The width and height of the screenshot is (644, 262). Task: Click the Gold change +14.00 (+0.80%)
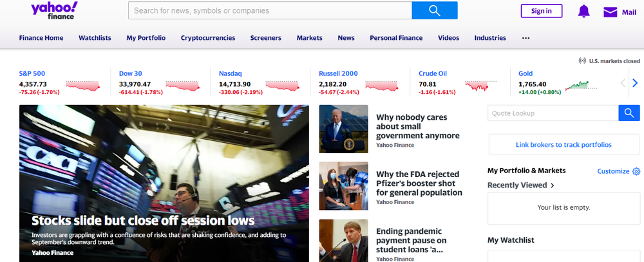click(x=540, y=93)
